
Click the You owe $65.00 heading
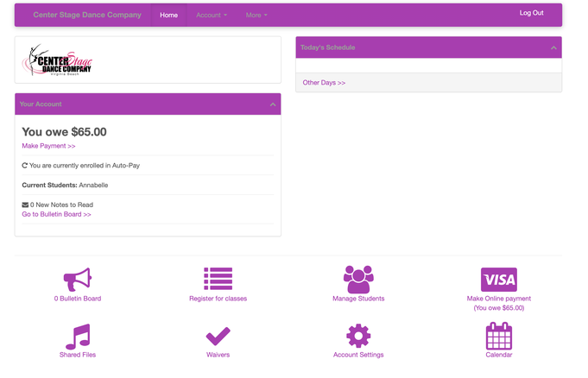[64, 132]
